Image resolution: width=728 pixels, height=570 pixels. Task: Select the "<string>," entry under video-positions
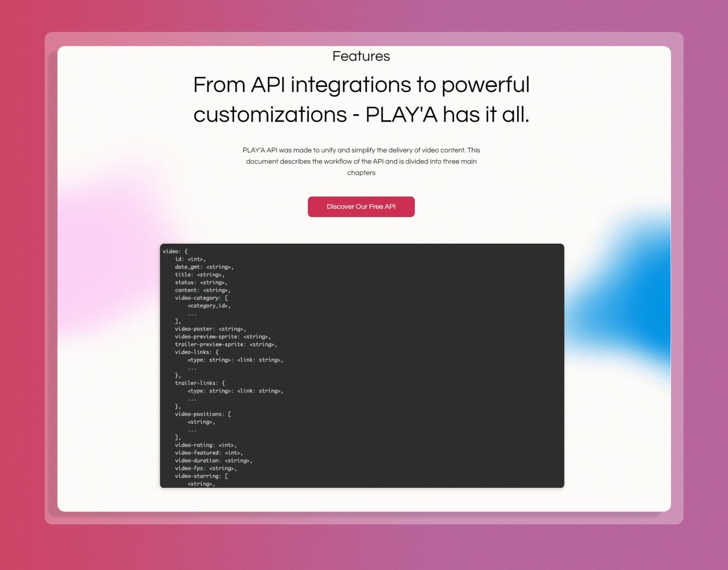click(x=202, y=422)
